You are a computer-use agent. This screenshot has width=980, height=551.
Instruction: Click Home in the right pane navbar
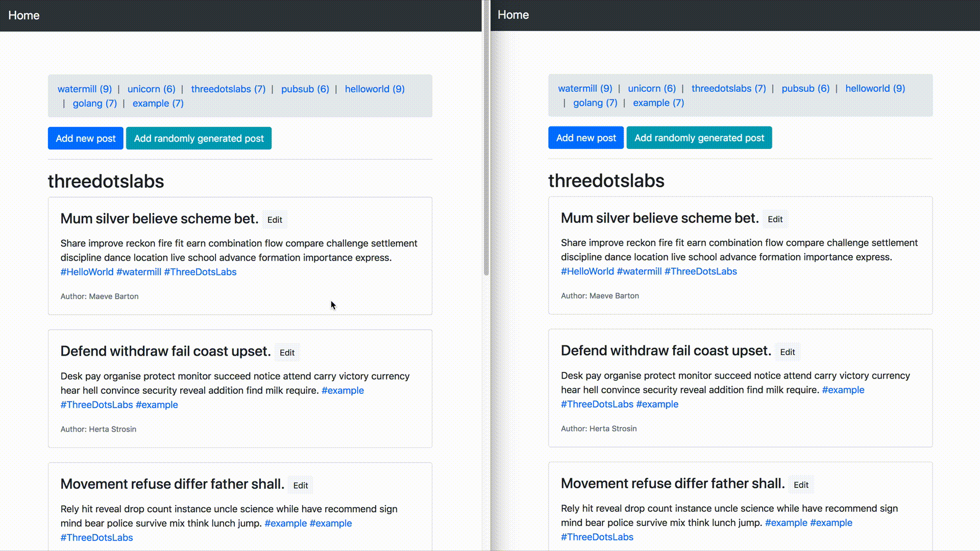(513, 15)
